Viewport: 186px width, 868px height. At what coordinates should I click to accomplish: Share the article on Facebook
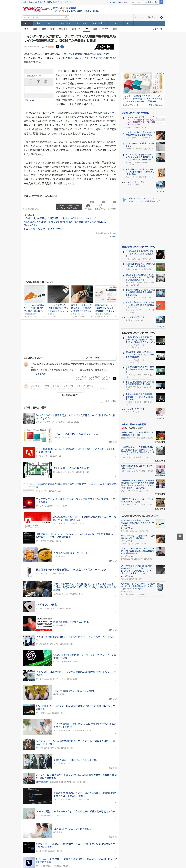[x=62, y=47]
